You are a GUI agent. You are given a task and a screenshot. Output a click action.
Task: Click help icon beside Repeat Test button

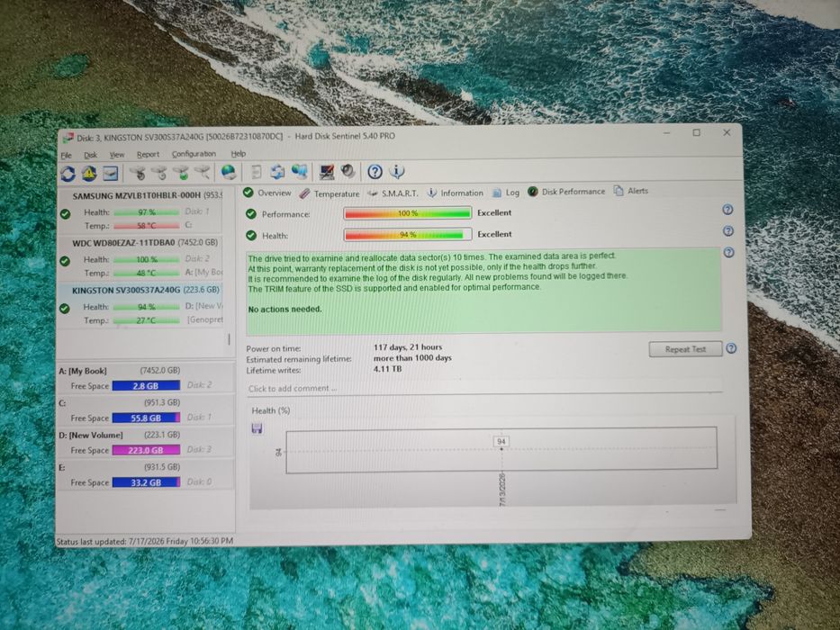pyautogui.click(x=731, y=349)
